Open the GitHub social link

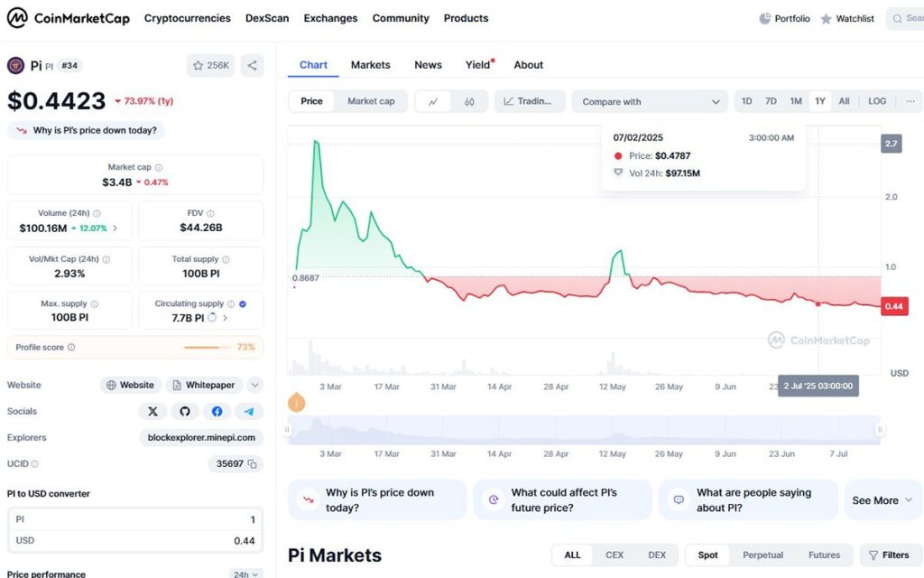(185, 411)
